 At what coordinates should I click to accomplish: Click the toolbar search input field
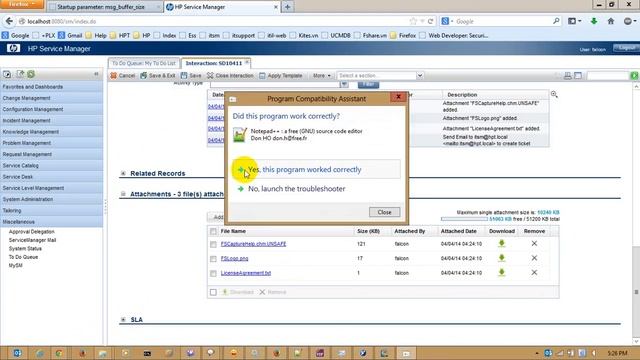click(607, 76)
